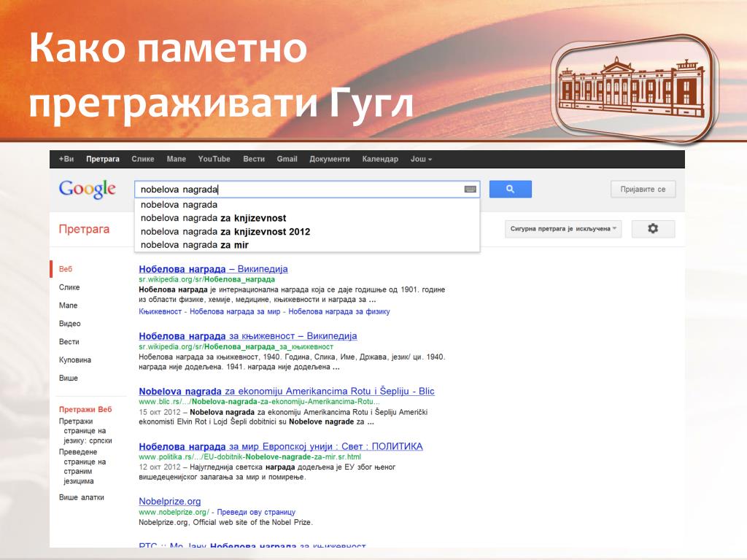Screen dimensions: 747x560
Task: Open the gear settings options
Action: (x=653, y=228)
